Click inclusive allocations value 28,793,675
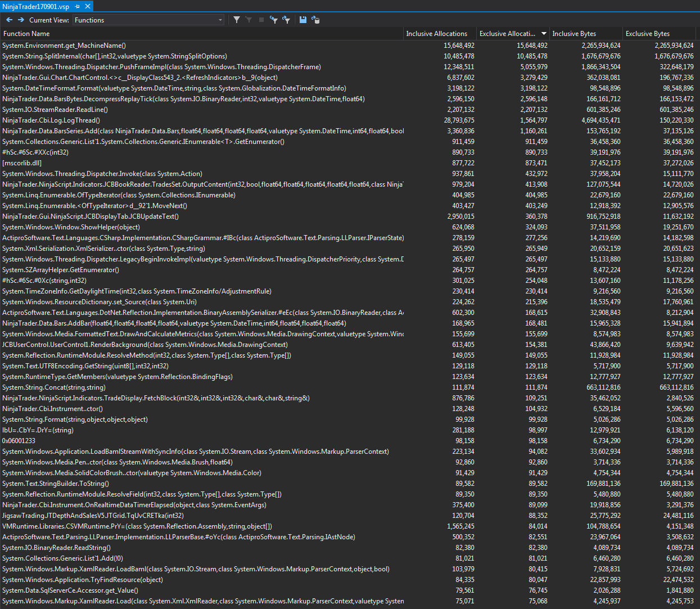 point(459,120)
